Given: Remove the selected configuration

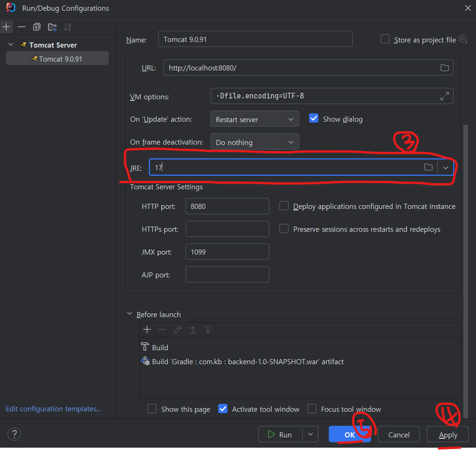Looking at the screenshot, I should [21, 27].
